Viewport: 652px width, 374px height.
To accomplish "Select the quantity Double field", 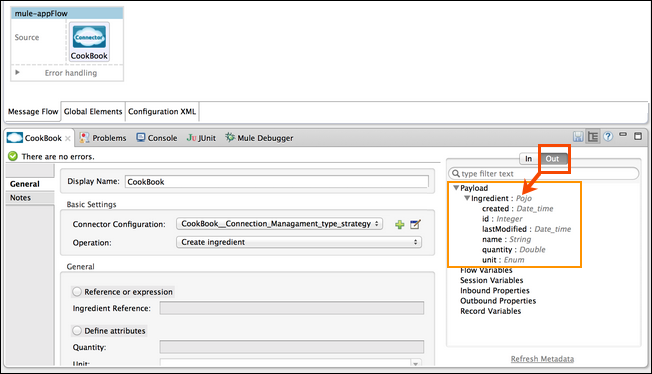I will pyautogui.click(x=514, y=250).
